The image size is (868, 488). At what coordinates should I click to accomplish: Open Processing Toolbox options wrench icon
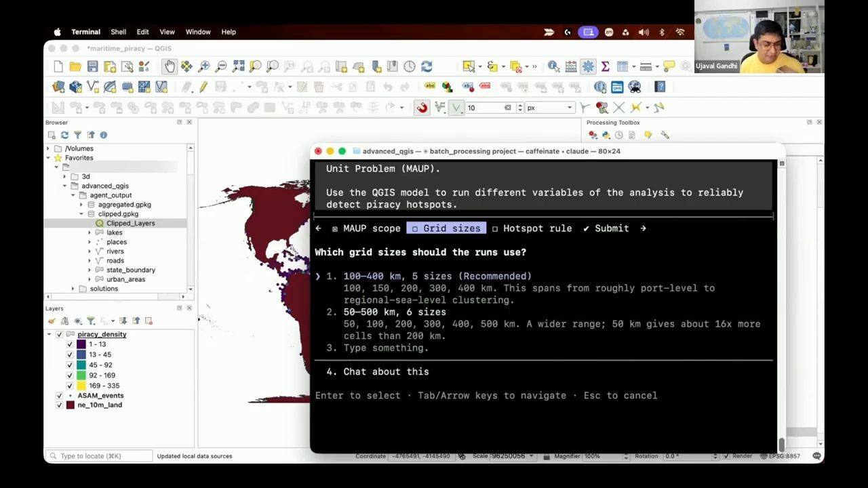tap(665, 135)
